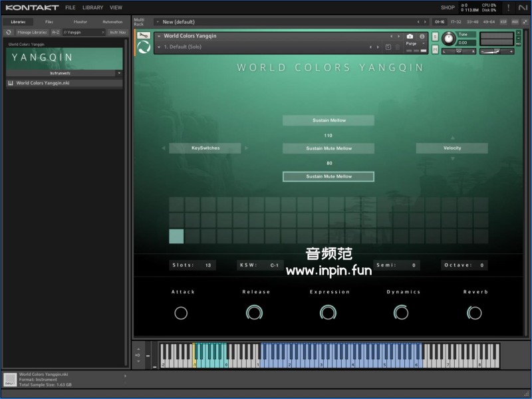Open the Purge dropdown menu
The image size is (532, 399).
[413, 44]
